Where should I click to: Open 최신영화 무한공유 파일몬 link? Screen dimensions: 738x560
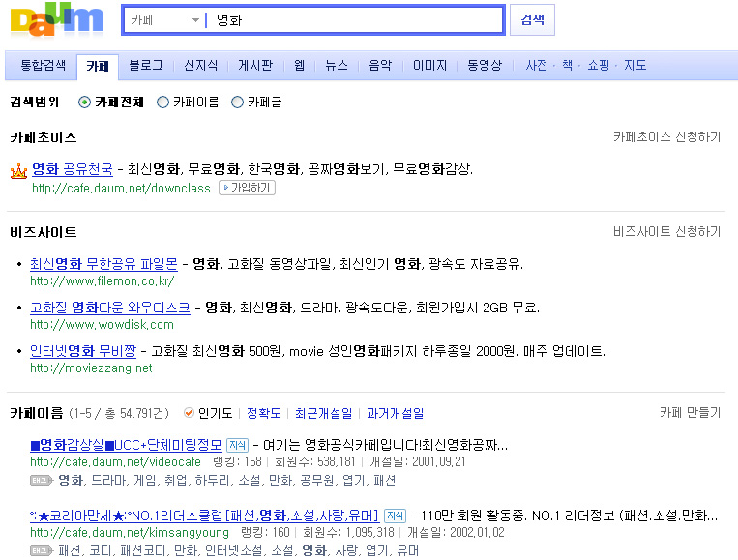pos(103,263)
